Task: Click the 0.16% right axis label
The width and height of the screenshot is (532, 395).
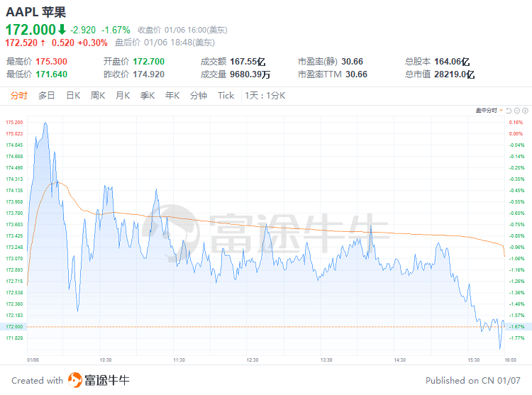Action: pos(516,122)
